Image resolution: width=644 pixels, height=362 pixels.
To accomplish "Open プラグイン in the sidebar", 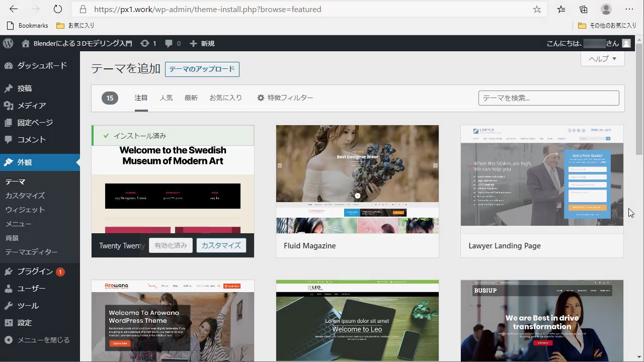I will pos(35,271).
